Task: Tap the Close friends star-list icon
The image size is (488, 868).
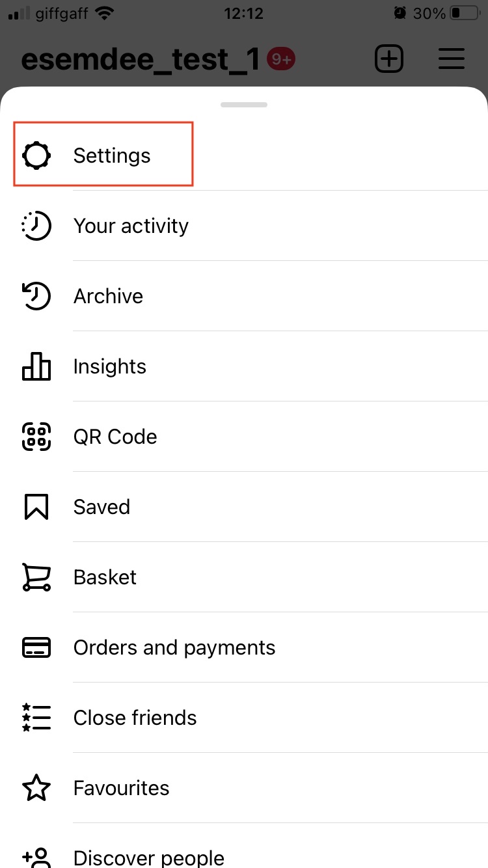Action: (x=36, y=718)
